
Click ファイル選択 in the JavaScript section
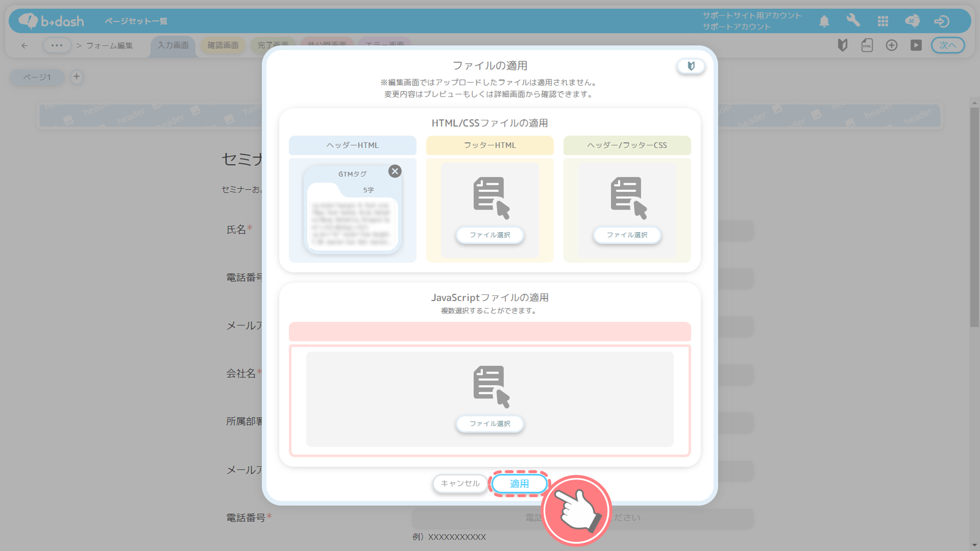(x=490, y=424)
